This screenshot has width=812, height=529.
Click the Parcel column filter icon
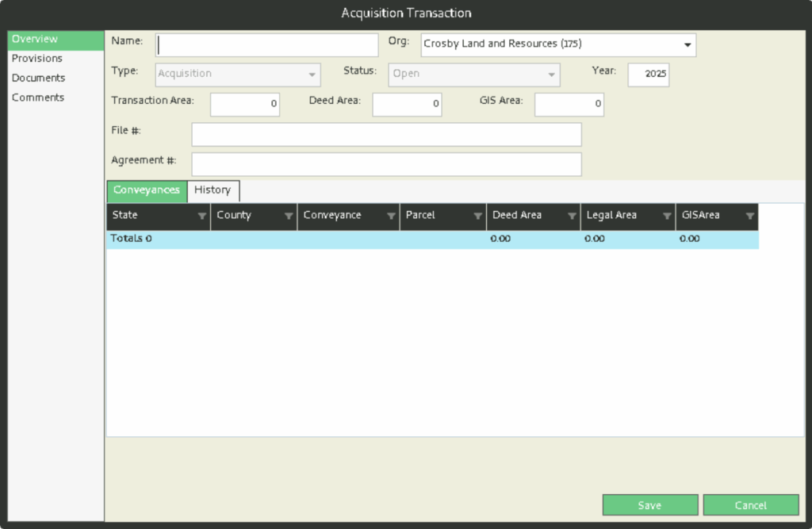coord(478,216)
